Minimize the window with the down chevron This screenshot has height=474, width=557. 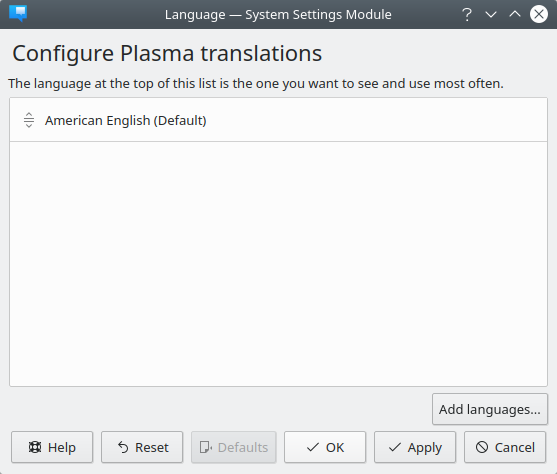click(x=491, y=15)
